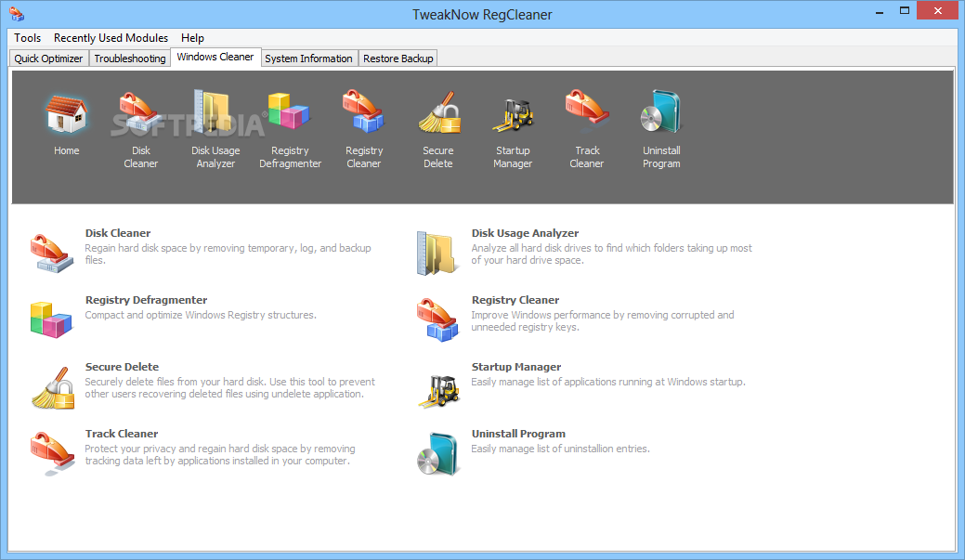Click the Track Cleaner vacuum list icon
The height and width of the screenshot is (560, 965).
coord(52,453)
